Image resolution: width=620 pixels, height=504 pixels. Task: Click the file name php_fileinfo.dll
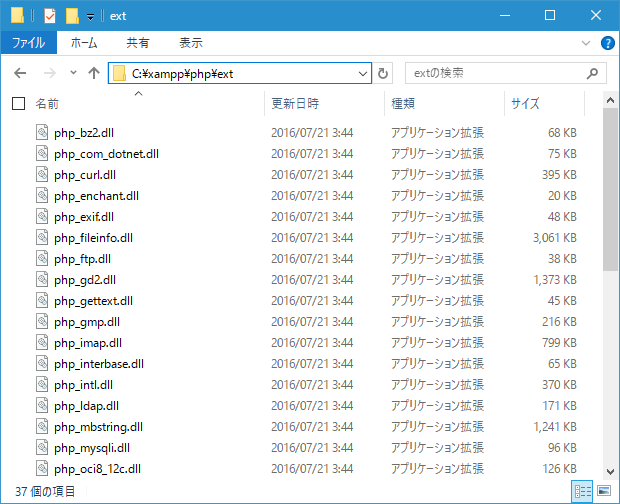(x=93, y=238)
